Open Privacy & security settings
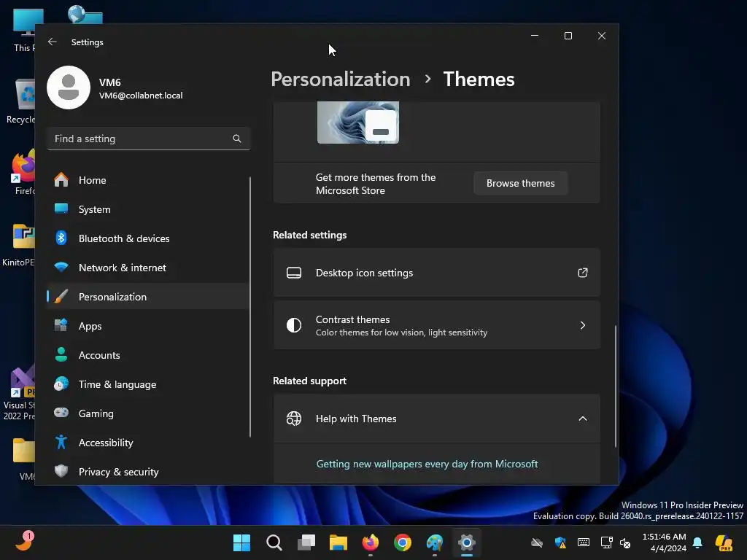Image resolution: width=747 pixels, height=560 pixels. [147, 472]
